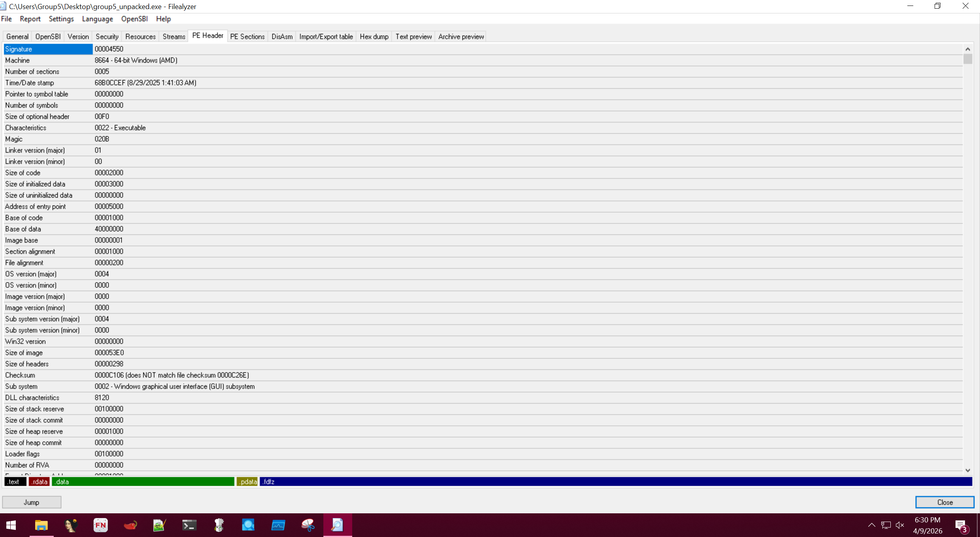Show hidden system tray icons chevron

[871, 525]
